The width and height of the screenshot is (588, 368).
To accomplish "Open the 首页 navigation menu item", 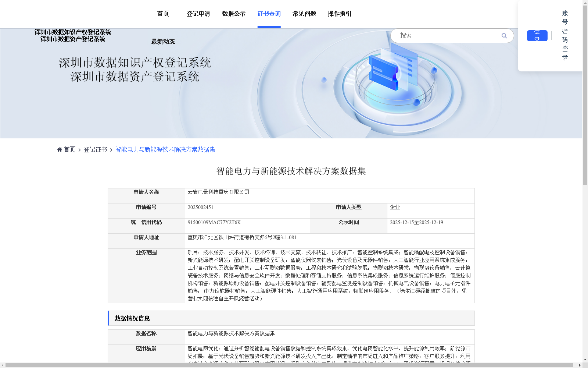I will click(x=163, y=14).
